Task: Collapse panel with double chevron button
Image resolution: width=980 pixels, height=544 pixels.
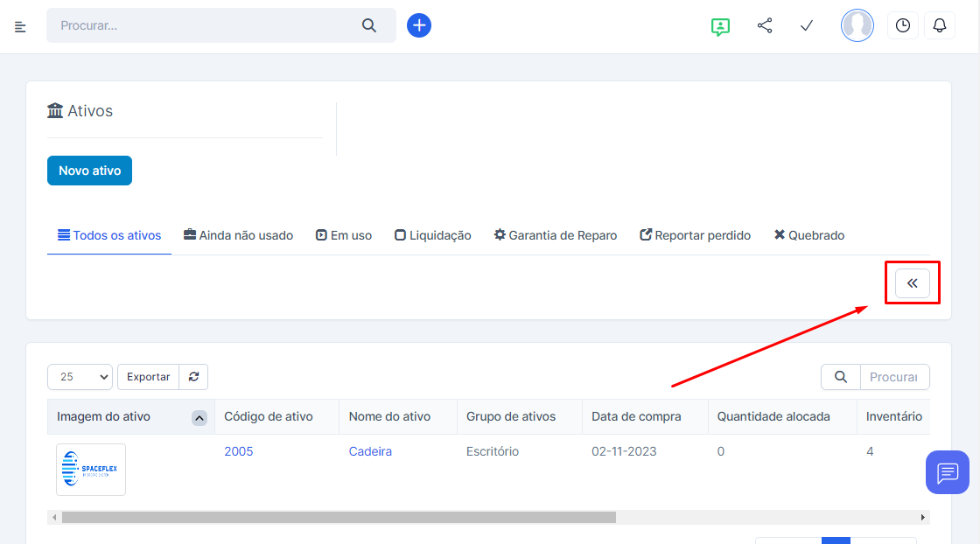Action: tap(912, 283)
